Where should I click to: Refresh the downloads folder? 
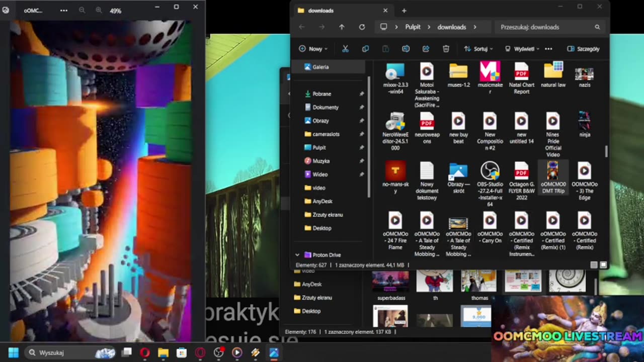(x=362, y=27)
